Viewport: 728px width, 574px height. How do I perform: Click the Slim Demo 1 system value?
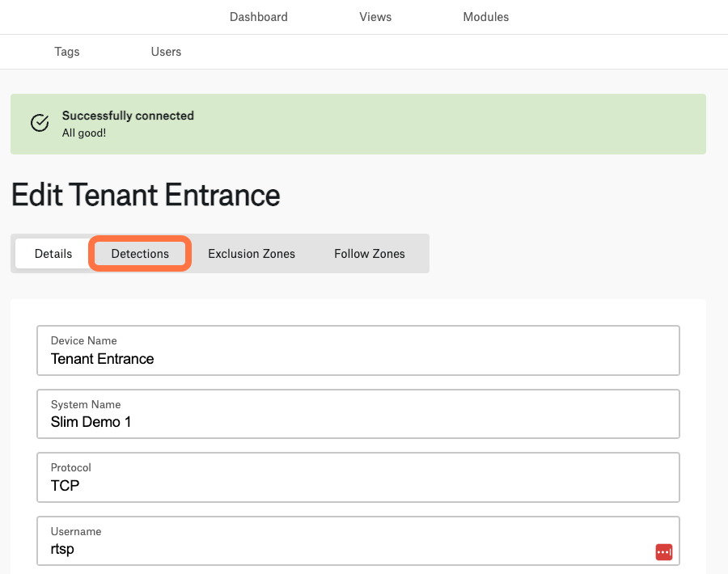[x=91, y=422]
